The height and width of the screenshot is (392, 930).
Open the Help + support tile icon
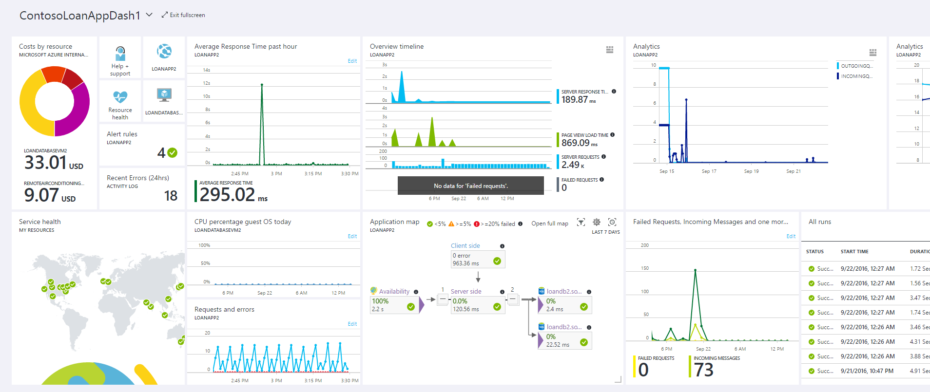[120, 53]
